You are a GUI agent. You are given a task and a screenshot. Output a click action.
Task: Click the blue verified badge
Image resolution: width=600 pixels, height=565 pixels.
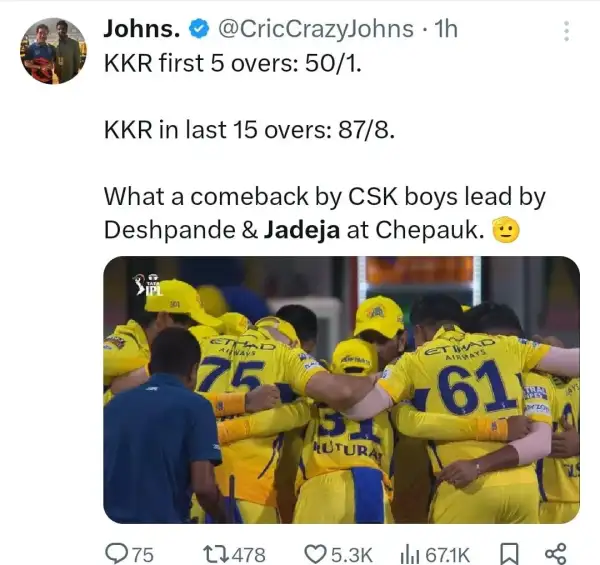(199, 29)
